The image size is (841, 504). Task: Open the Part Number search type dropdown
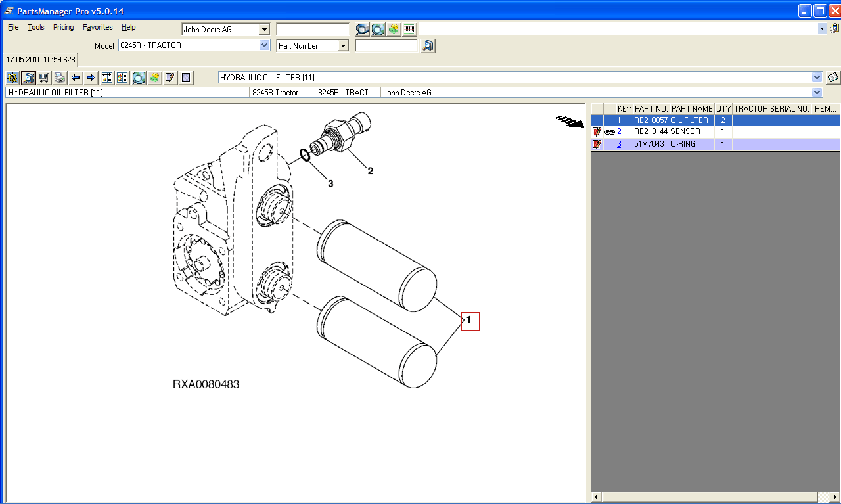343,46
